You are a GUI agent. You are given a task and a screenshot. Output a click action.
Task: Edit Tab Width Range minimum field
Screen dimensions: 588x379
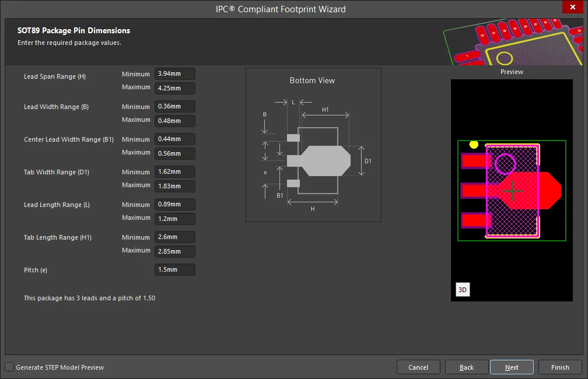click(175, 171)
